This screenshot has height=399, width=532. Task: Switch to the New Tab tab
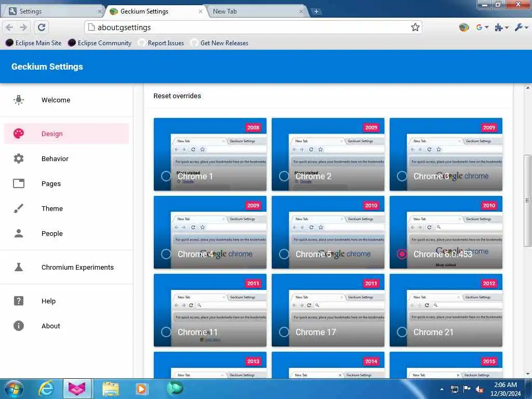256,11
